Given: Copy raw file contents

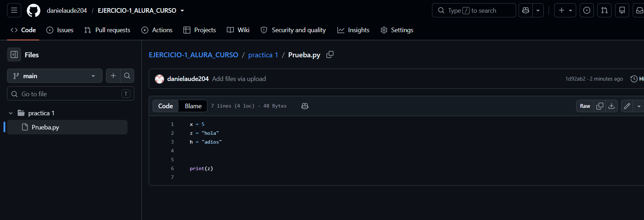Looking at the screenshot, I should [x=600, y=106].
